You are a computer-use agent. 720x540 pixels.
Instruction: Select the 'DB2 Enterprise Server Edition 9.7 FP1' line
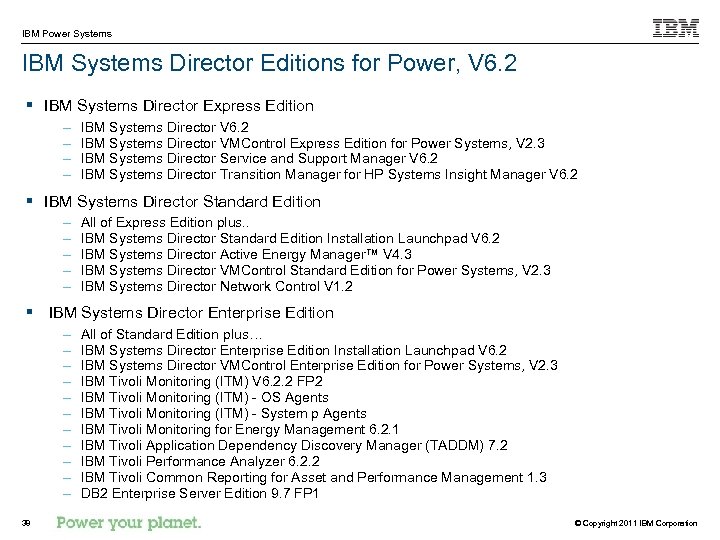click(x=200, y=494)
